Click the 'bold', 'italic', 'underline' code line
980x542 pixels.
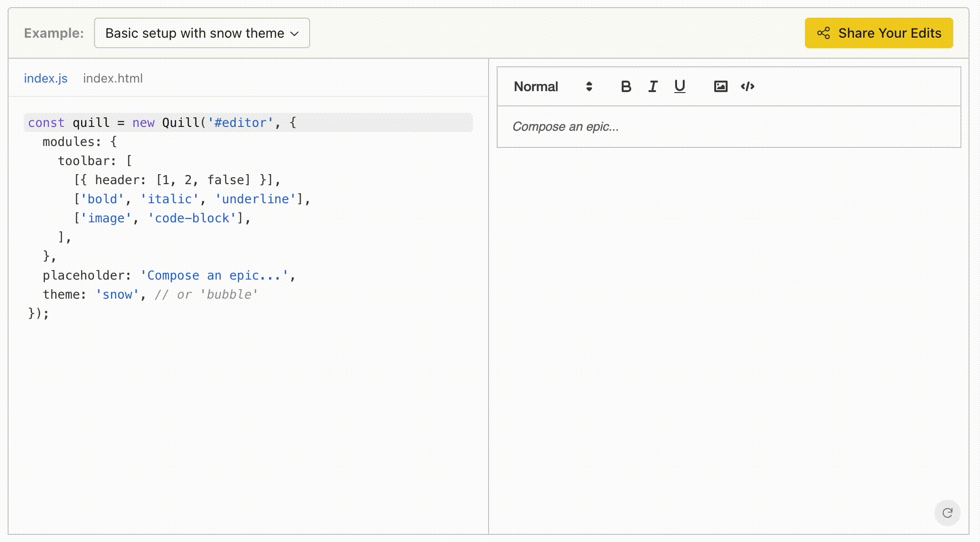[x=192, y=199]
